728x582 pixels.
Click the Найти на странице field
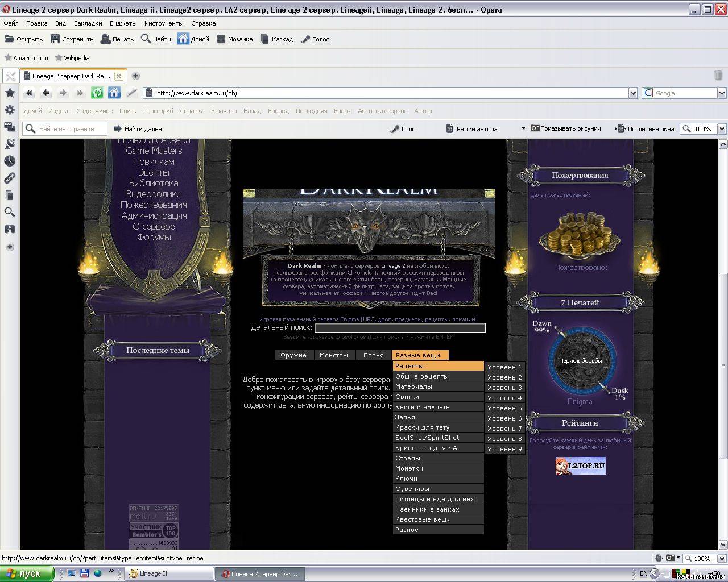pos(65,129)
